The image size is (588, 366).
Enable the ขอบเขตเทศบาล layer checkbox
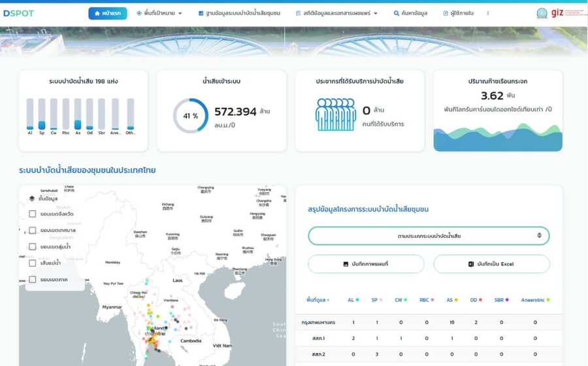point(33,230)
